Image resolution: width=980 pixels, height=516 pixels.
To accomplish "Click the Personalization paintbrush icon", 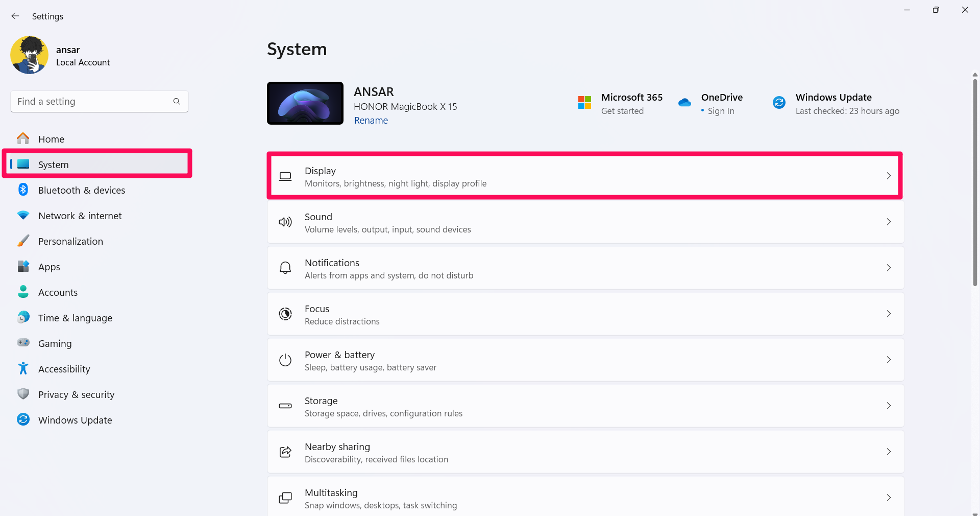I will (x=23, y=241).
